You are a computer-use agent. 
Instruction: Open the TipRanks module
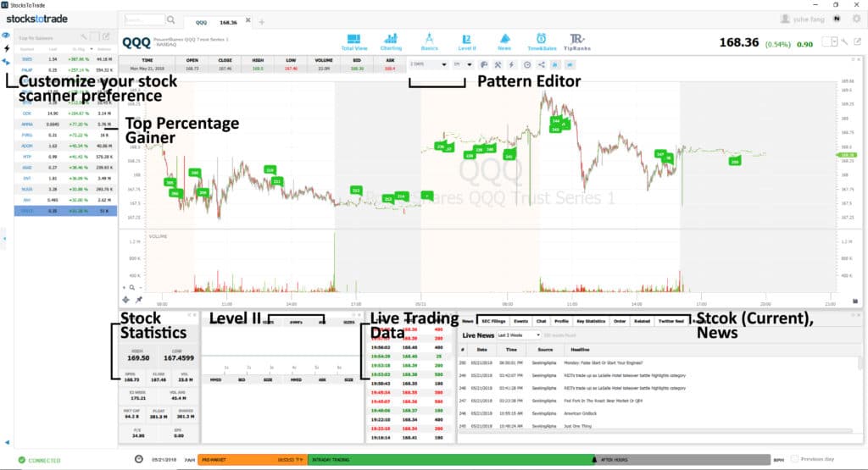tap(576, 42)
